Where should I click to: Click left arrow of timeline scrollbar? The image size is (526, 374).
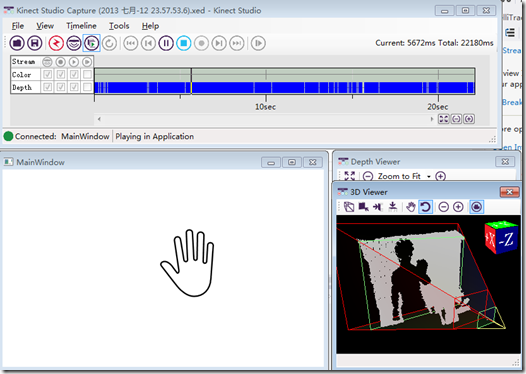point(99,119)
